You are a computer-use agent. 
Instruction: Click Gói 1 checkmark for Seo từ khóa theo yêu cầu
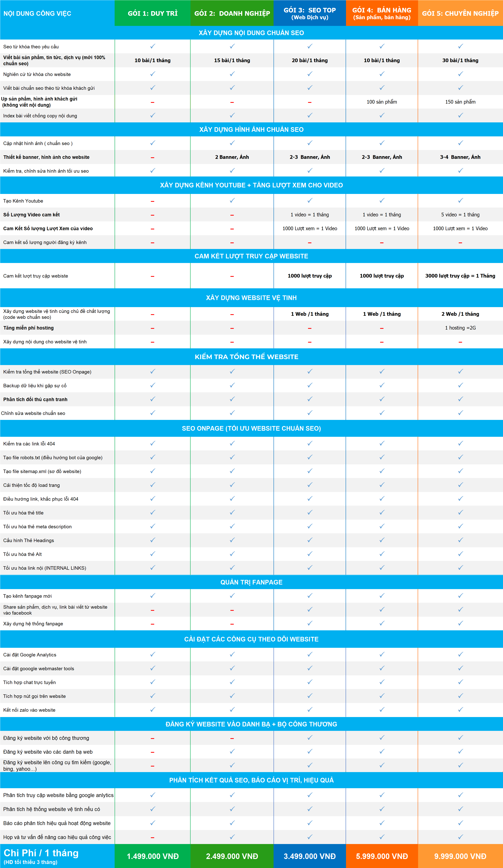pos(153,46)
